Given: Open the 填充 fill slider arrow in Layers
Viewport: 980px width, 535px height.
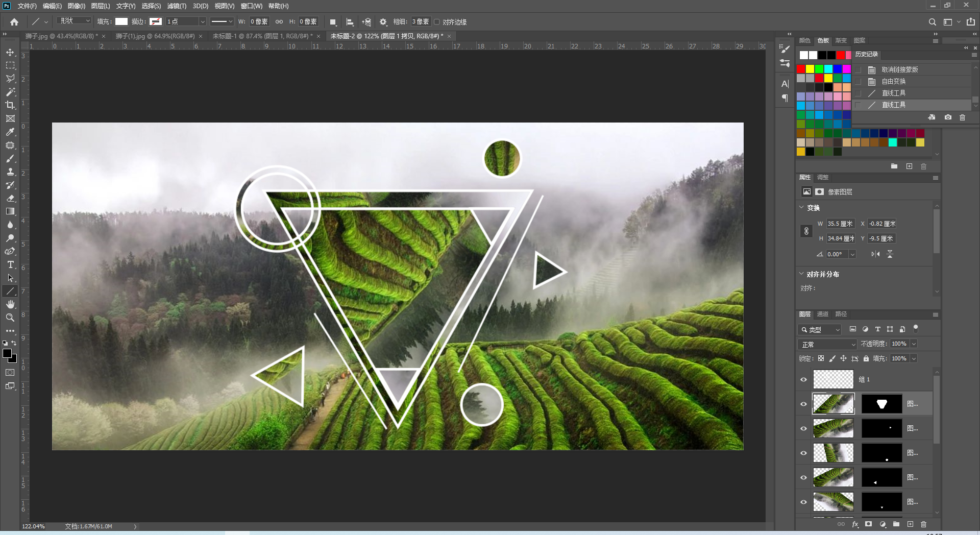Looking at the screenshot, I should [914, 359].
